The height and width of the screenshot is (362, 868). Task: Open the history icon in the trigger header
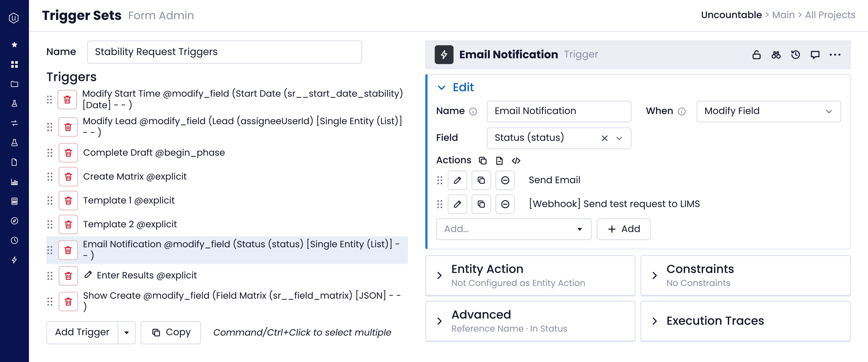795,55
